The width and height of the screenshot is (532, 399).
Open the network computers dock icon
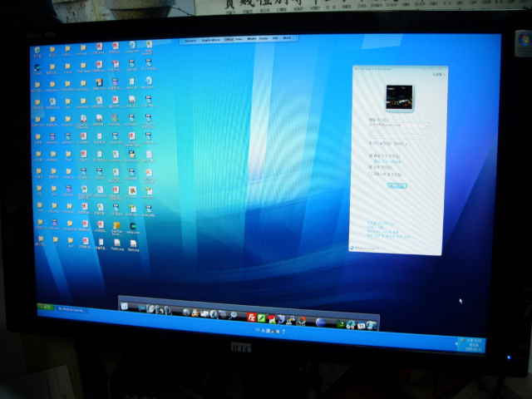291,320
